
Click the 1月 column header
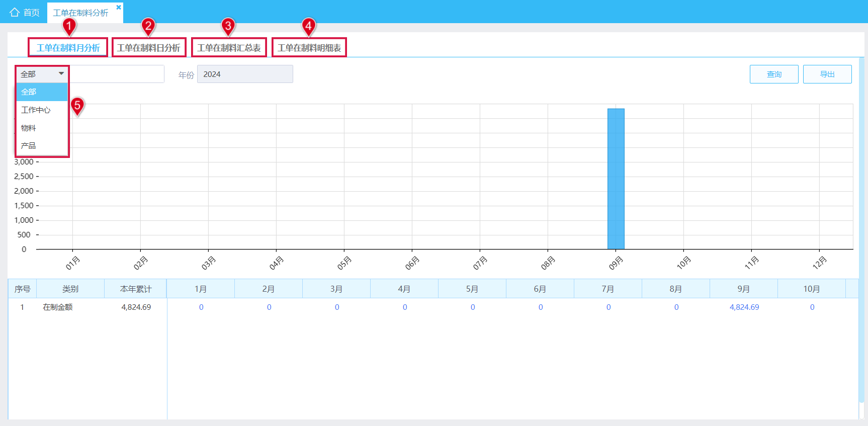[x=201, y=289]
